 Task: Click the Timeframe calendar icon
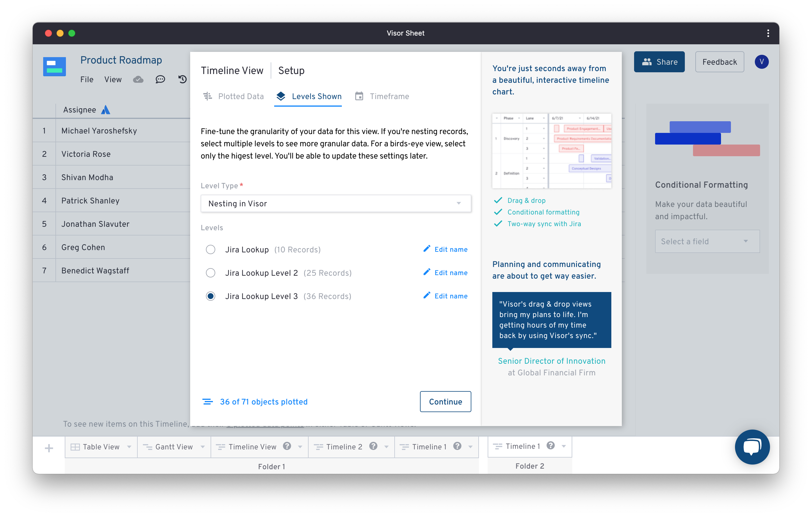[359, 96]
